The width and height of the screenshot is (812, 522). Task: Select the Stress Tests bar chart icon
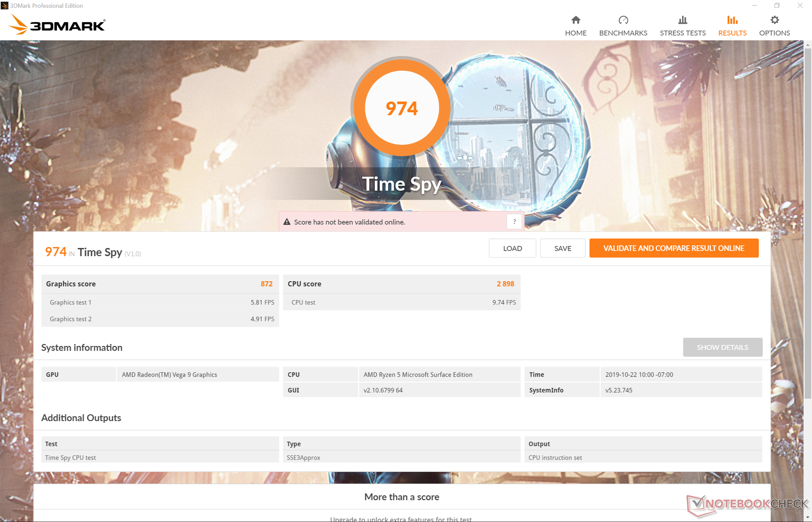[x=682, y=20]
